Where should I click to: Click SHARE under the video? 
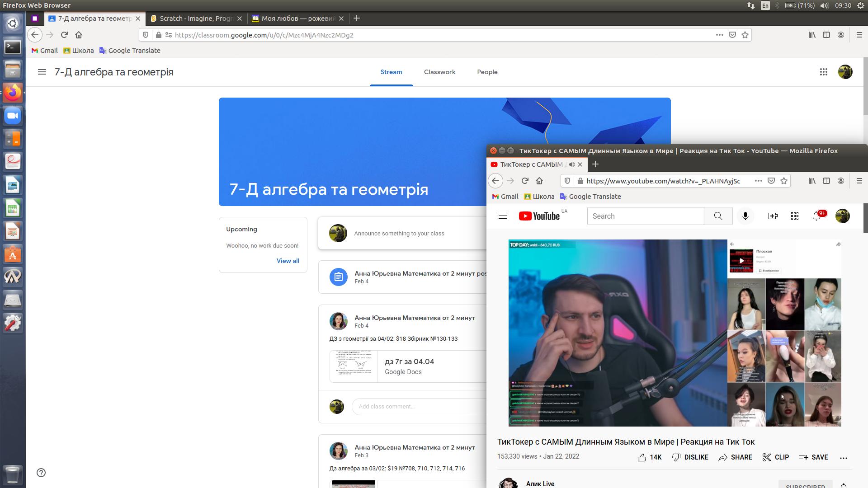[x=736, y=457]
